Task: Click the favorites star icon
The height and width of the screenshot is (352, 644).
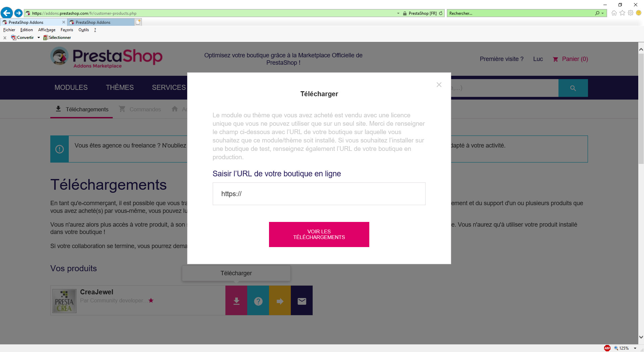Action: pos(623,13)
